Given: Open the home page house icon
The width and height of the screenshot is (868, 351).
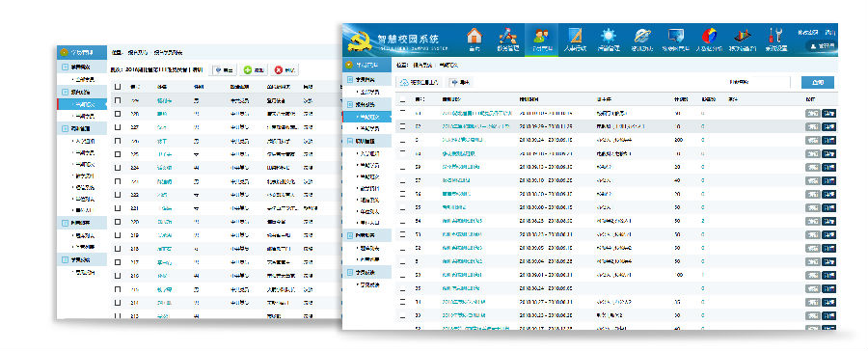Looking at the screenshot, I should (x=474, y=37).
